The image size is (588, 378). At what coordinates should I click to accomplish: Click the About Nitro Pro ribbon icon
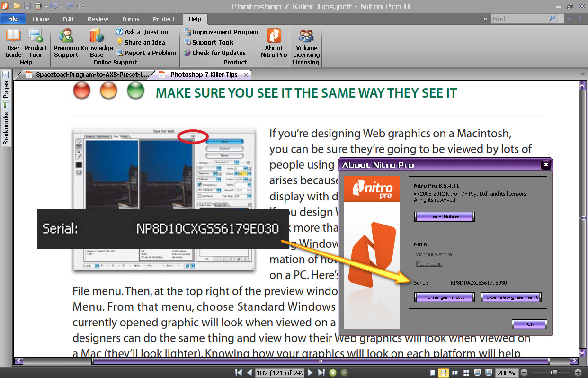pos(274,43)
